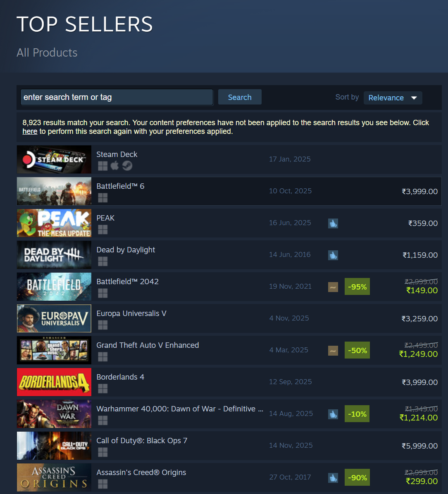
Task: Click the Search button
Action: click(240, 97)
